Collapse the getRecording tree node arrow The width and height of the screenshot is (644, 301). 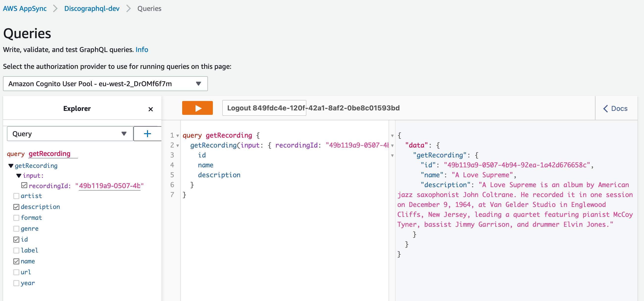[11, 166]
